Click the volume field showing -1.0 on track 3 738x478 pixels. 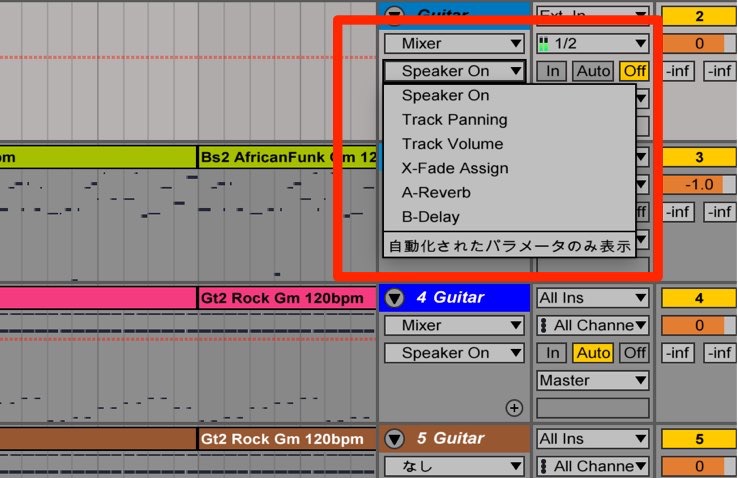click(699, 184)
